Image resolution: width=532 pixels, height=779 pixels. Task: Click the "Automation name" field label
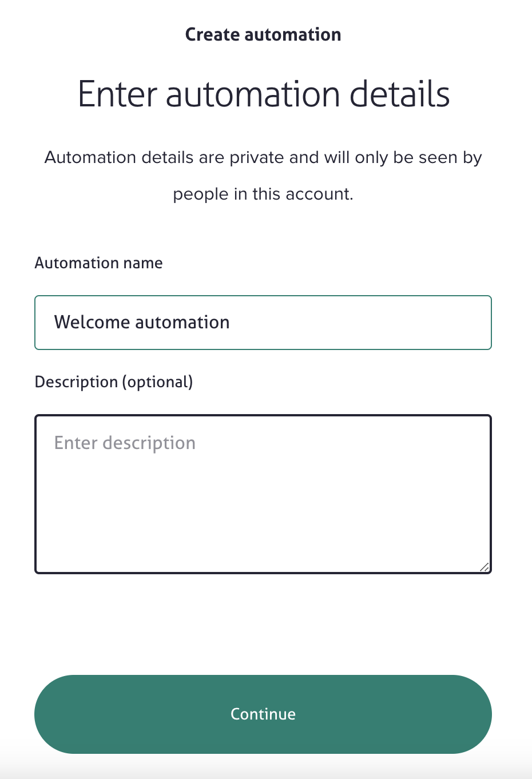98,263
